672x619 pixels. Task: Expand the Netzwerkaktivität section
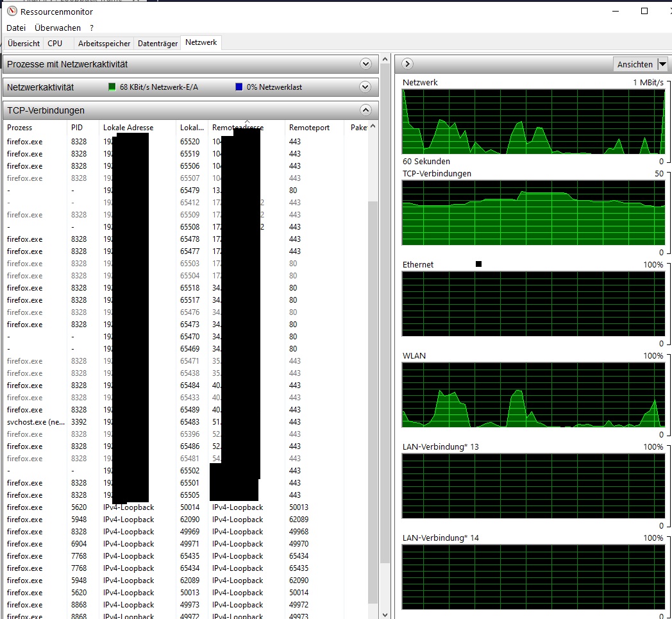[x=365, y=87]
